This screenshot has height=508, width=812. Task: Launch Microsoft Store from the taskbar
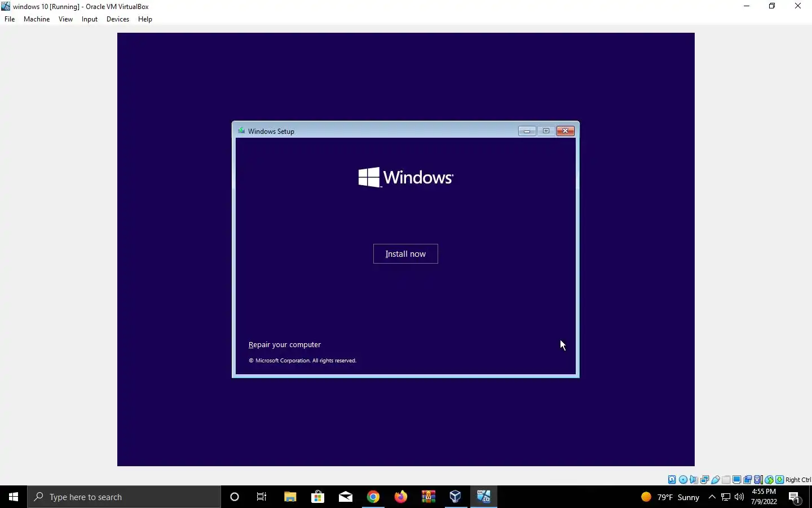[317, 497]
